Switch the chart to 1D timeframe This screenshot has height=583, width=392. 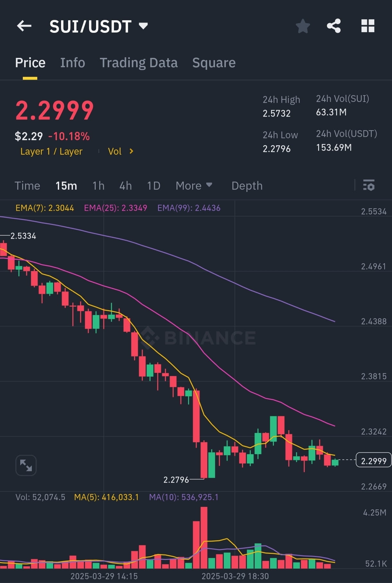[153, 185]
